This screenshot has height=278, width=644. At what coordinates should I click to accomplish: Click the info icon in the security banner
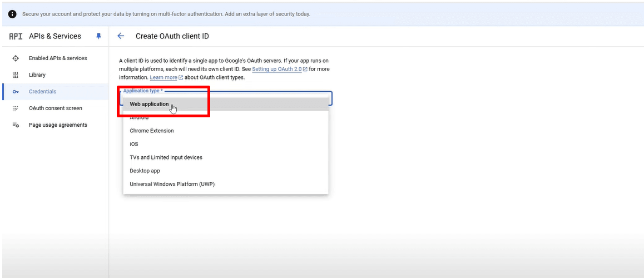[12, 14]
